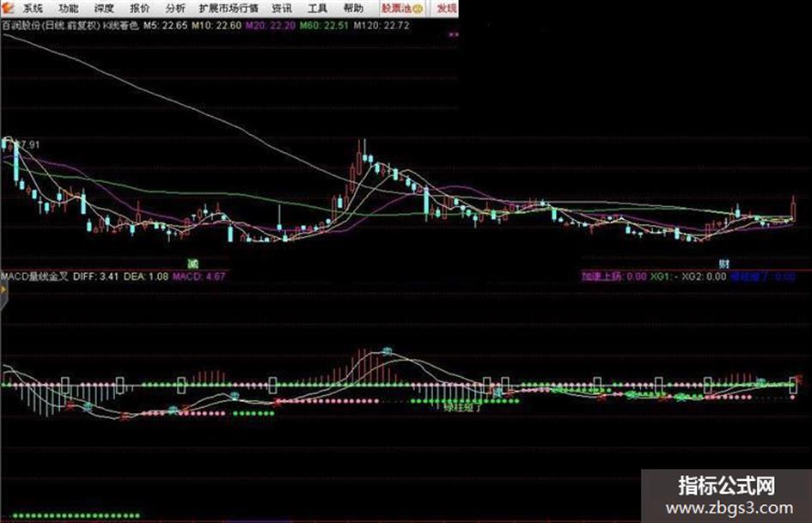Click the M20: 22.20 moving average value
The height and width of the screenshot is (523, 812).
click(x=271, y=25)
